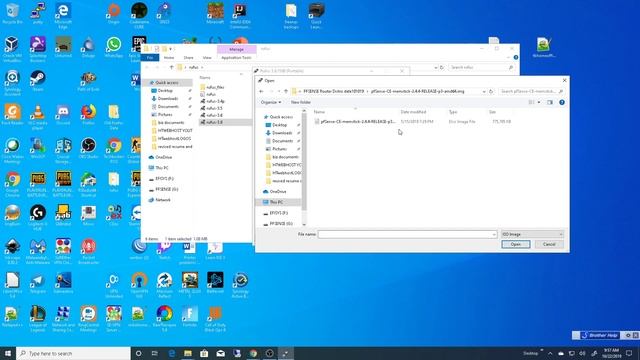Viewport: 640px width, 360px height.
Task: Click the refresh icon in Open dialog address bar
Action: (x=491, y=91)
